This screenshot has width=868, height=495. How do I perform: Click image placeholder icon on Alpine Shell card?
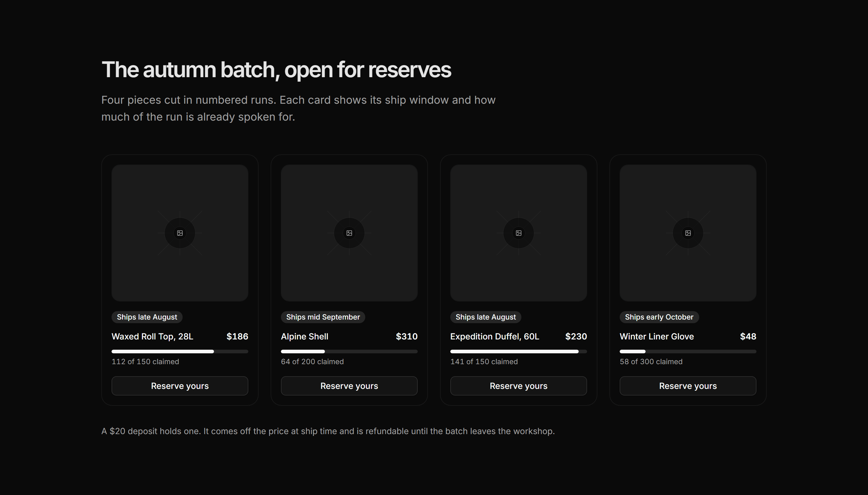[349, 233]
